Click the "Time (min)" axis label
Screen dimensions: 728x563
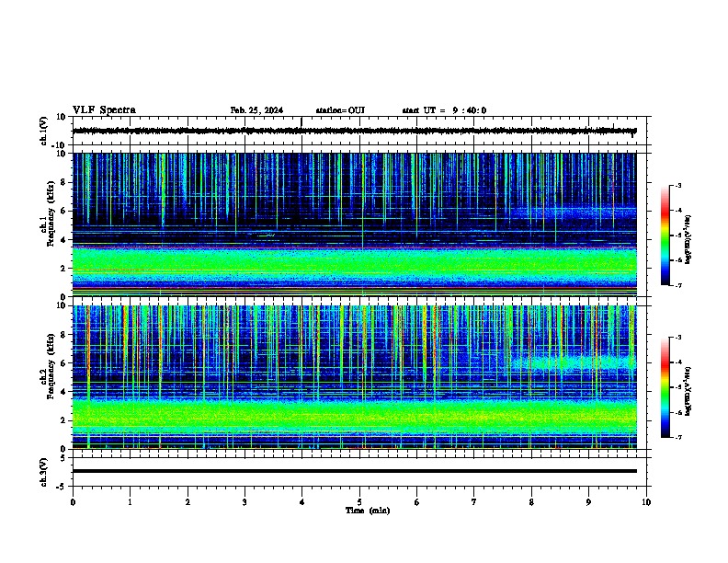click(368, 511)
